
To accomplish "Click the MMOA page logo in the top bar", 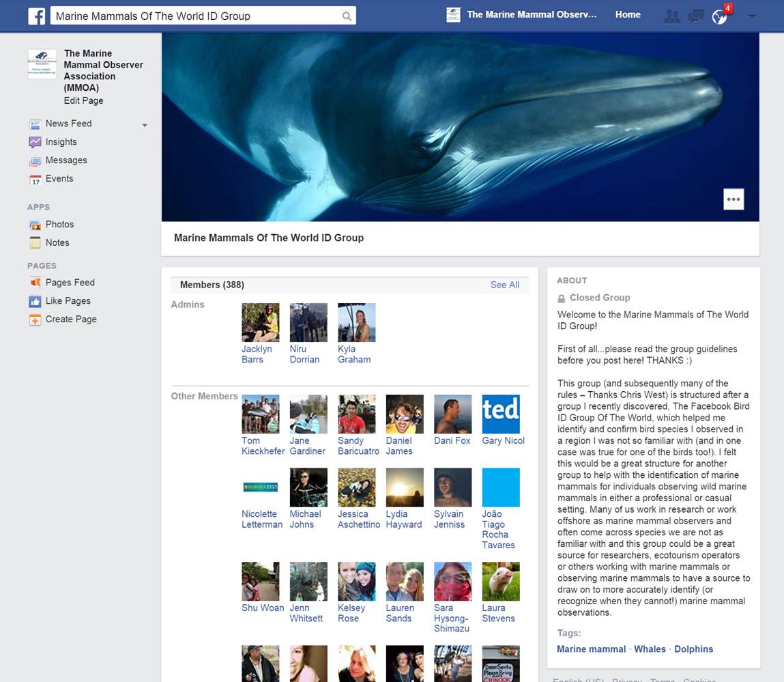I will [453, 15].
